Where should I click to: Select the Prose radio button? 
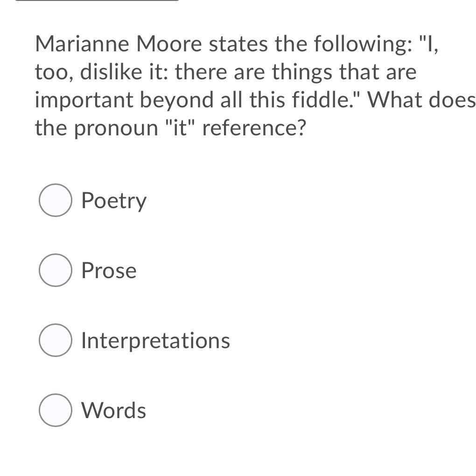(x=56, y=270)
